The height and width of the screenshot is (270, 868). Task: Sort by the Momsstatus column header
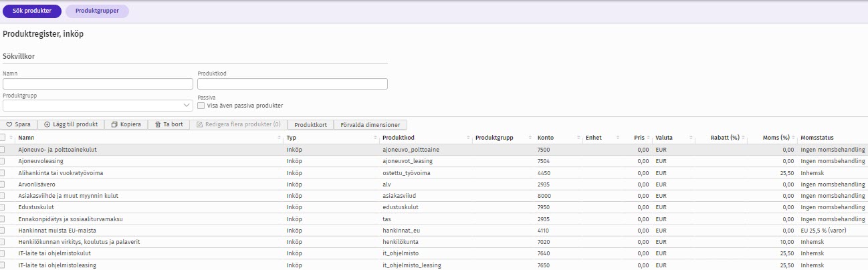tap(818, 138)
